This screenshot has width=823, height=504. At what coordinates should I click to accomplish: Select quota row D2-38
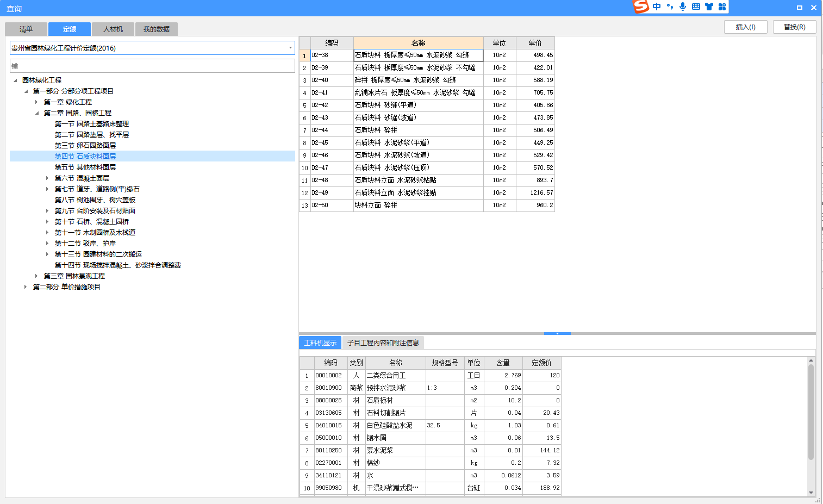pyautogui.click(x=427, y=55)
